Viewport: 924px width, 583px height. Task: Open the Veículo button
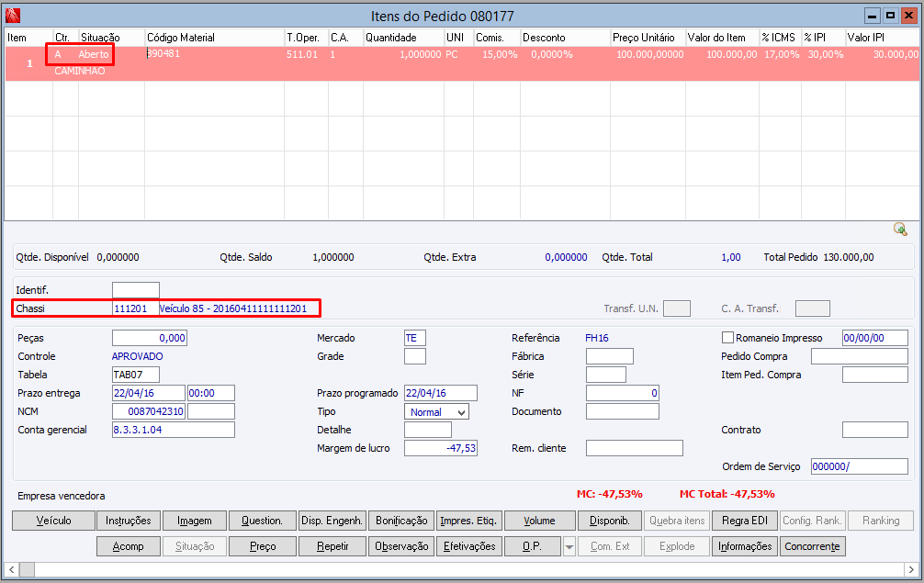pyautogui.click(x=53, y=521)
